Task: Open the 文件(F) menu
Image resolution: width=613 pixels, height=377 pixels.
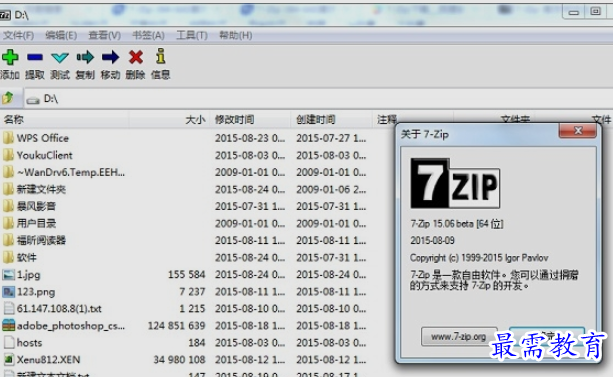Action: 18,36
